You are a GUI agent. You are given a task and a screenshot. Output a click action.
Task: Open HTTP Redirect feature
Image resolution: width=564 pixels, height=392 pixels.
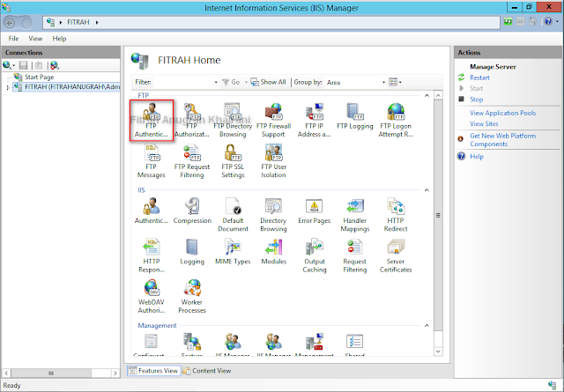[396, 215]
